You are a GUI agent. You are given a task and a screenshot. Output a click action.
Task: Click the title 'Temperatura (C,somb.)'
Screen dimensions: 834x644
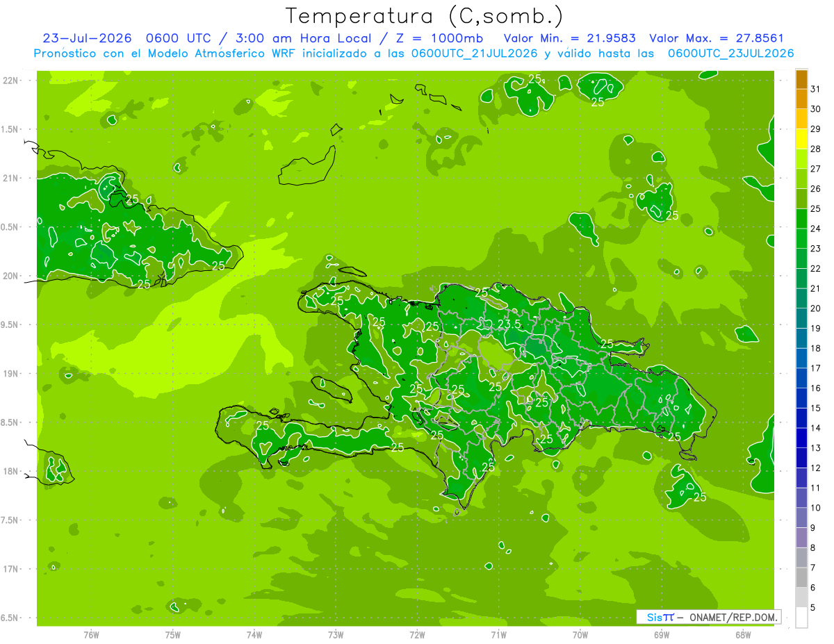[x=425, y=16]
